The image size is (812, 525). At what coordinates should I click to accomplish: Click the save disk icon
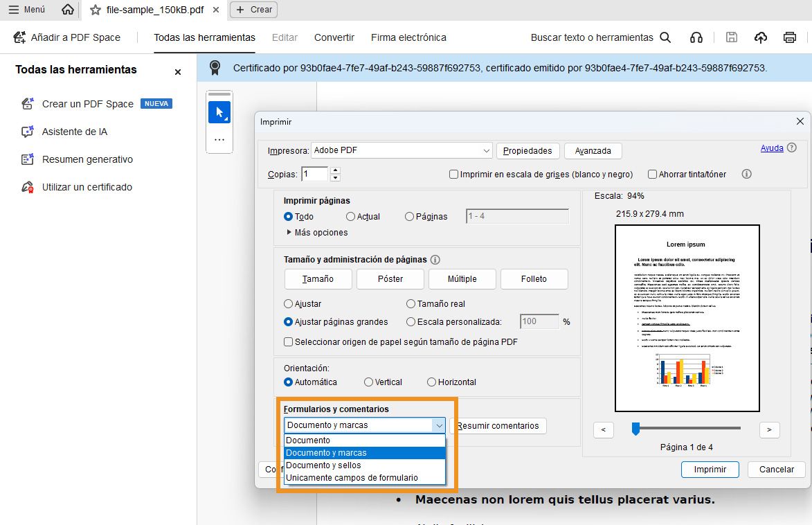[731, 37]
